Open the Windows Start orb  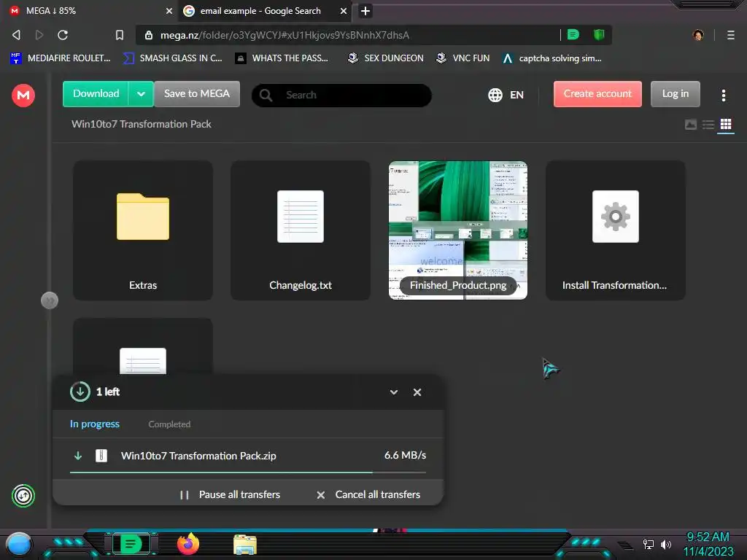click(x=19, y=545)
